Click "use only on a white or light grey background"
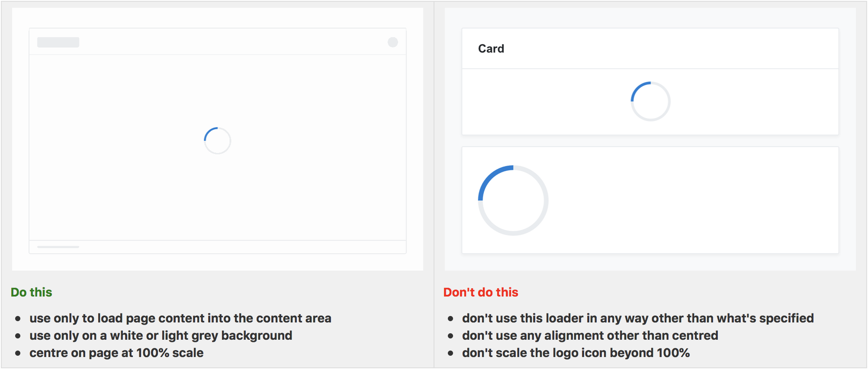The height and width of the screenshot is (370, 868). (x=161, y=335)
